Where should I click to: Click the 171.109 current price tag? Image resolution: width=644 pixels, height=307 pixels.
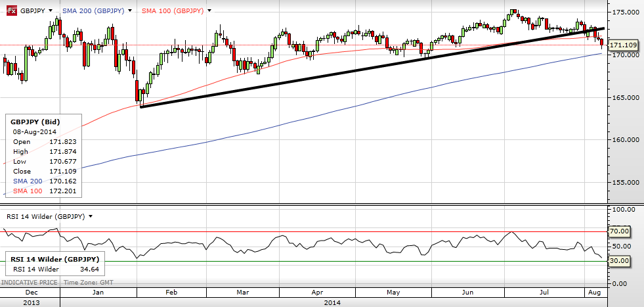point(622,45)
